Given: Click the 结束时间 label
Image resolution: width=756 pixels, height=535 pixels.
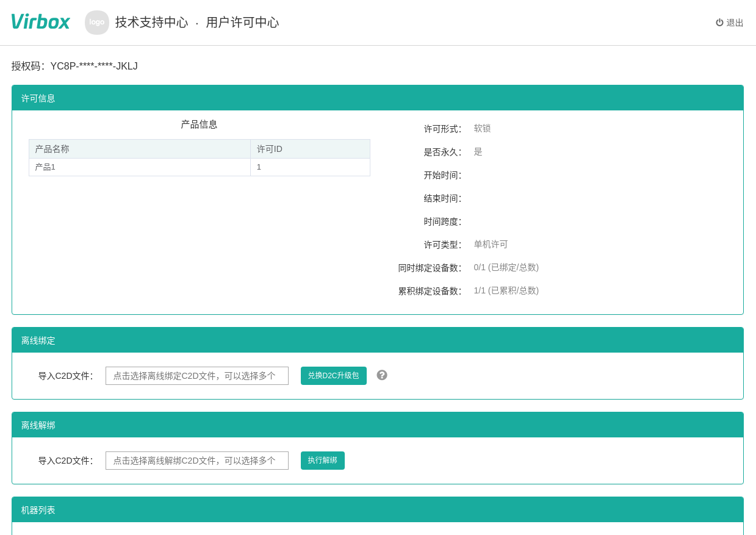Looking at the screenshot, I should pos(442,198).
